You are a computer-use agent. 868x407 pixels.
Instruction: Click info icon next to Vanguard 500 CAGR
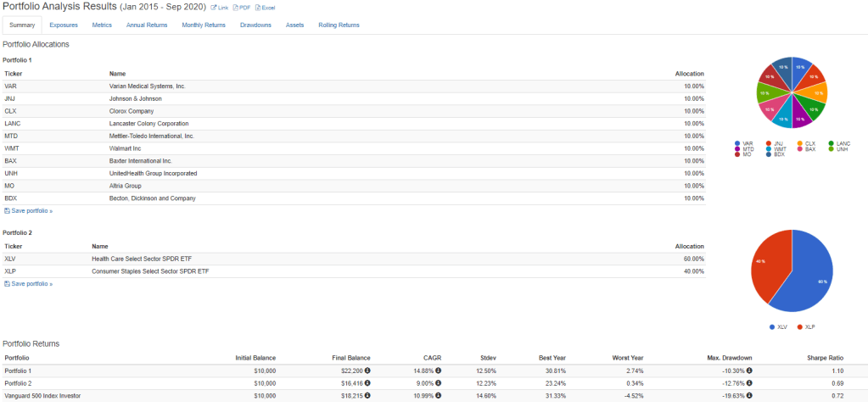tap(439, 396)
